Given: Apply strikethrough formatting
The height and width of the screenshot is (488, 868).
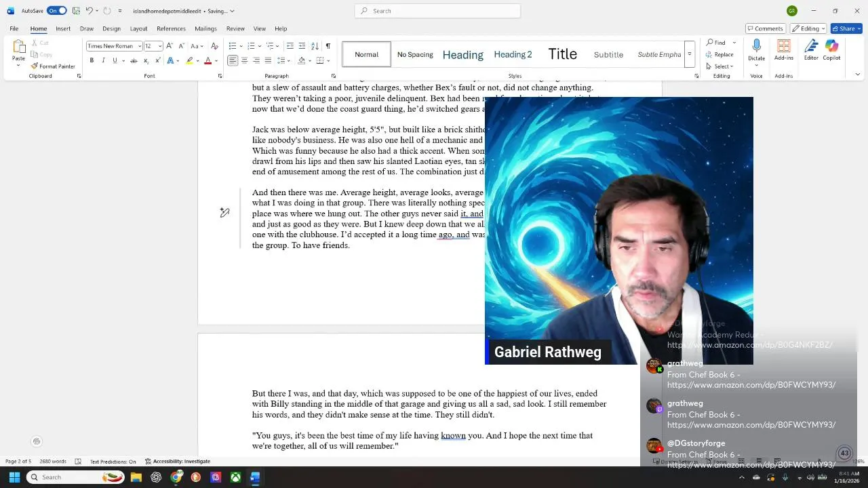Looking at the screenshot, I should 134,60.
